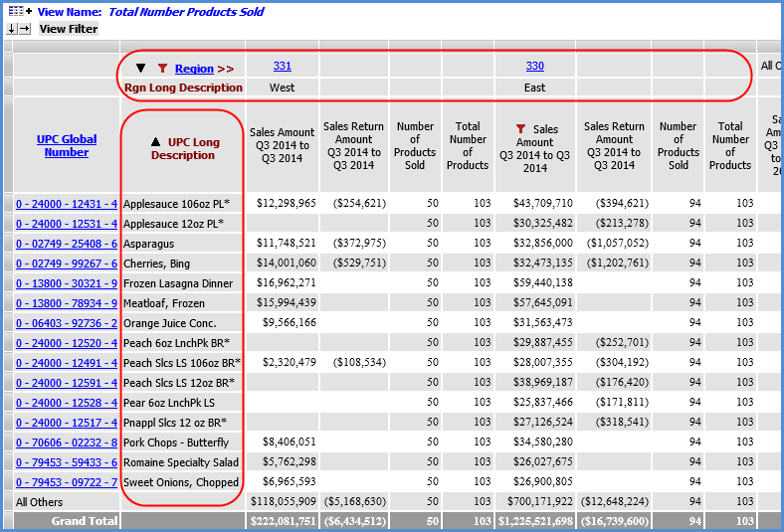Click the Grand Total row label

click(85, 521)
